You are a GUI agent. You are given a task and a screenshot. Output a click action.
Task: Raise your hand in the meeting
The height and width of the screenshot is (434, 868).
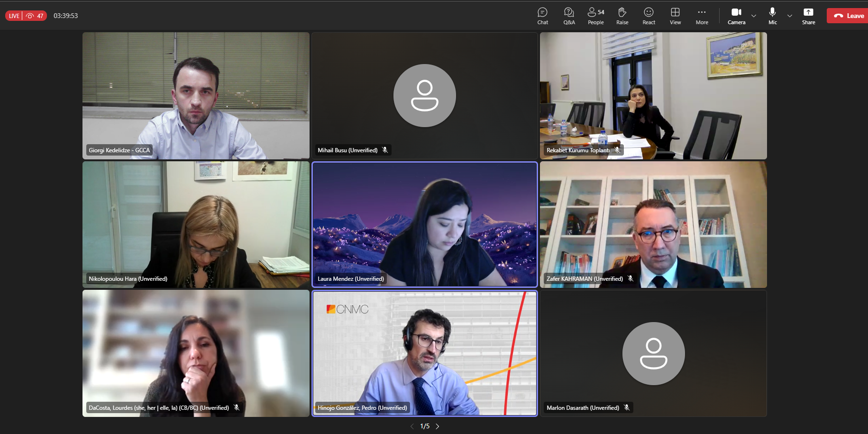click(622, 16)
